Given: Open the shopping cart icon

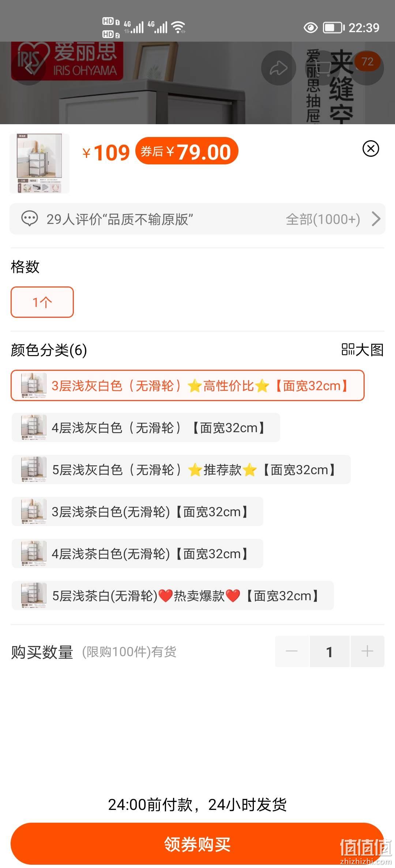Looking at the screenshot, I should (322, 68).
